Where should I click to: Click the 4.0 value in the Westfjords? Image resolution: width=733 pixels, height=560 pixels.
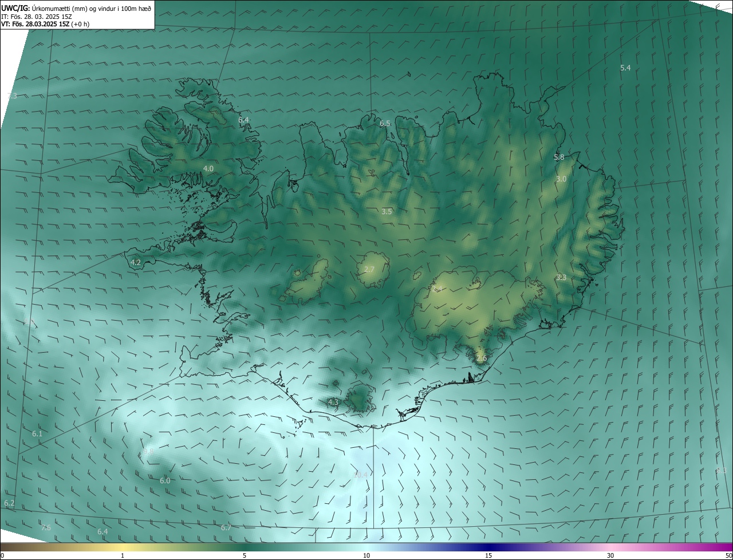208,169
